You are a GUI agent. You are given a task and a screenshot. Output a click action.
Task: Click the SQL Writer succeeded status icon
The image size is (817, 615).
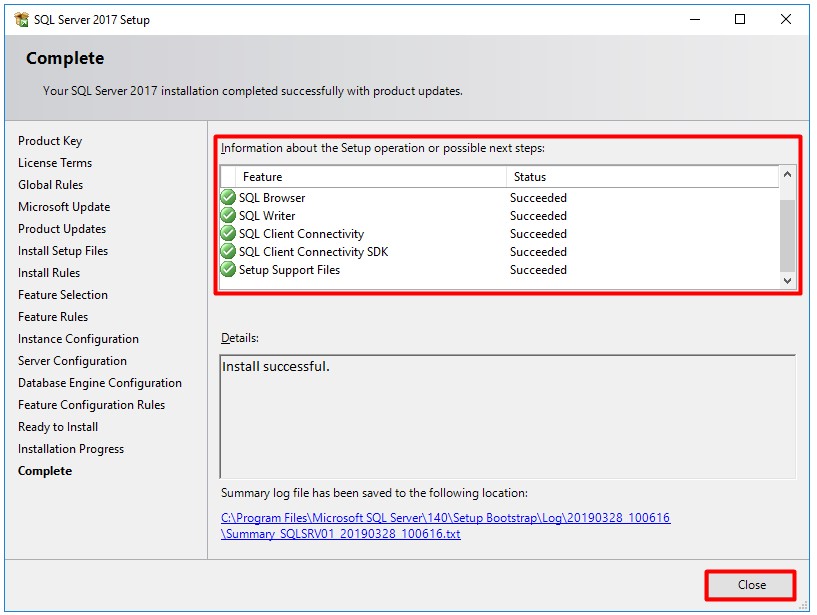pyautogui.click(x=228, y=215)
